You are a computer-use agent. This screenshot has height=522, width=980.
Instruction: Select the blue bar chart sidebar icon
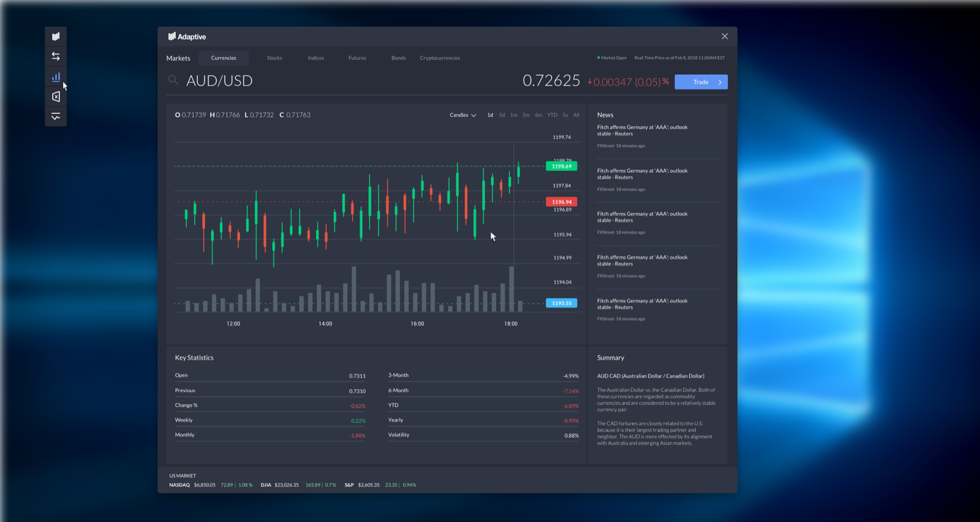56,77
